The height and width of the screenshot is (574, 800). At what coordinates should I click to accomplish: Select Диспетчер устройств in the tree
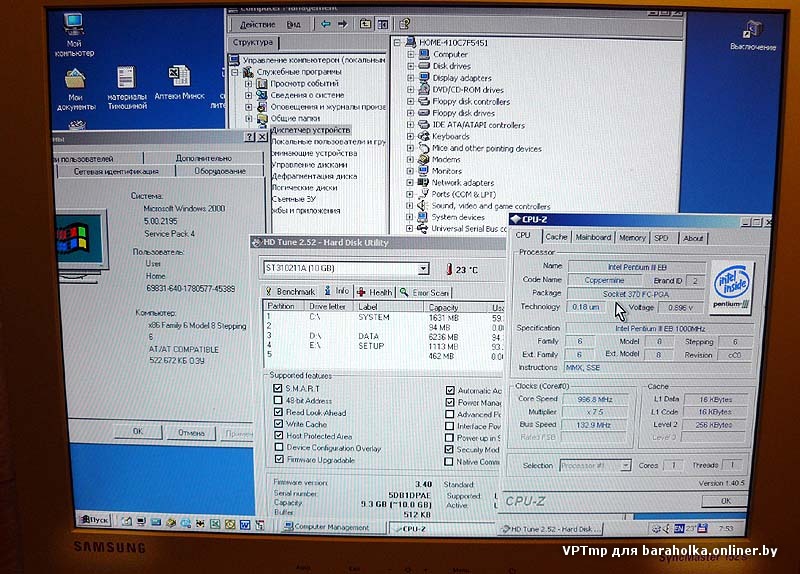coord(310,130)
